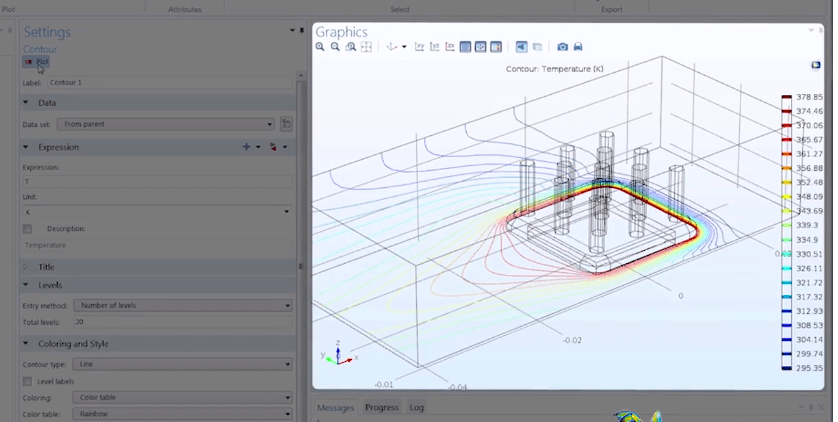The height and width of the screenshot is (422, 838).
Task: Open the Data set dropdown
Action: pyautogui.click(x=165, y=124)
